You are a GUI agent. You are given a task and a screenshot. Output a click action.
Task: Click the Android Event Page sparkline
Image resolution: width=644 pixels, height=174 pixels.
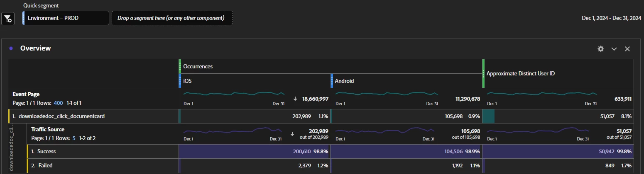tap(387, 94)
